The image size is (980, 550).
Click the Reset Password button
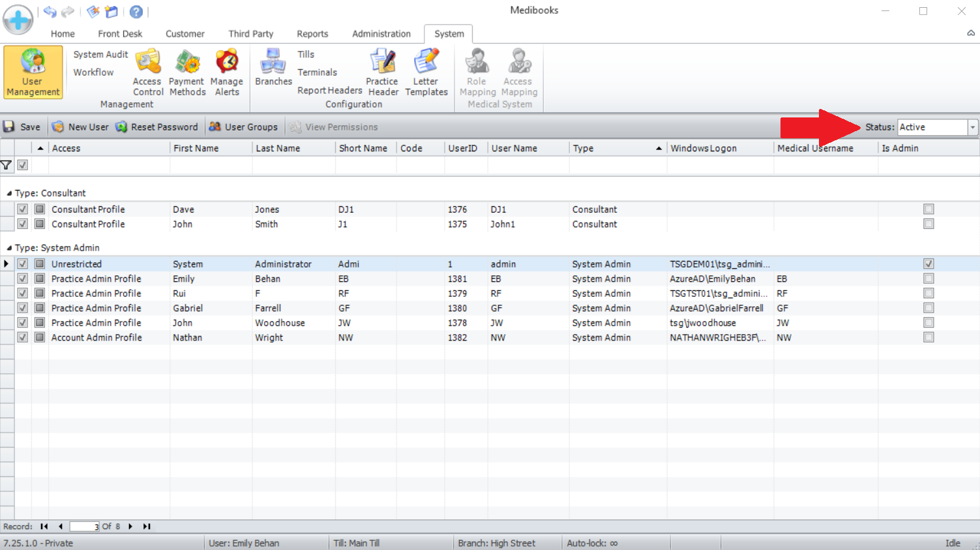156,127
